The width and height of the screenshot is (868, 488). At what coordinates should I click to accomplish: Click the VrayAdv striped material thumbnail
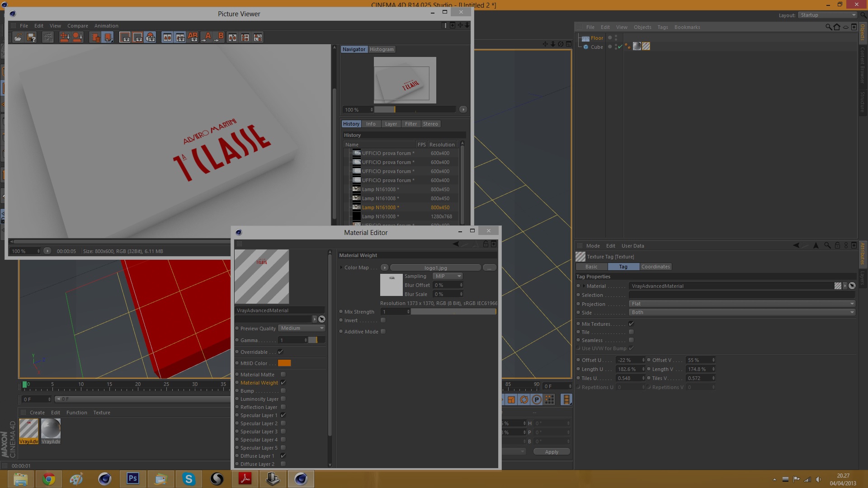pyautogui.click(x=28, y=429)
